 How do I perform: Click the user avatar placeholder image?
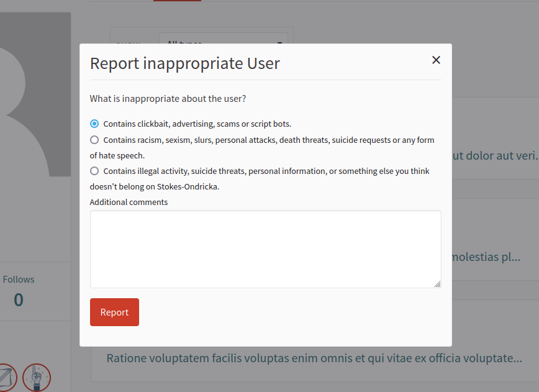click(35, 94)
